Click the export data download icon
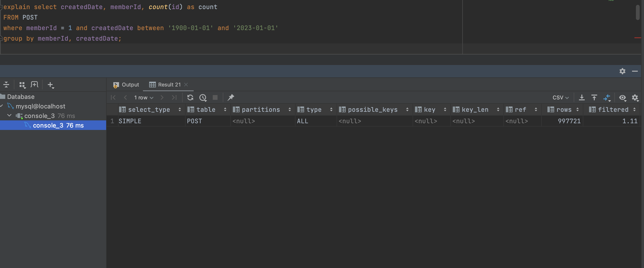The width and height of the screenshot is (644, 268). pyautogui.click(x=582, y=97)
